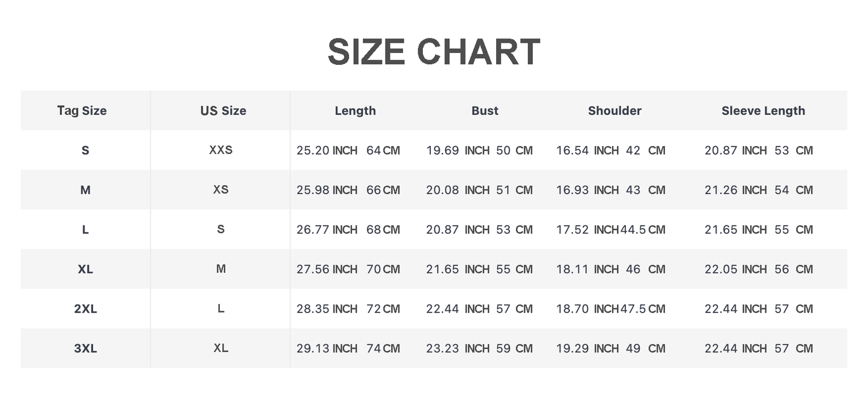
Task: Click the Bust column header
Action: pos(485,111)
